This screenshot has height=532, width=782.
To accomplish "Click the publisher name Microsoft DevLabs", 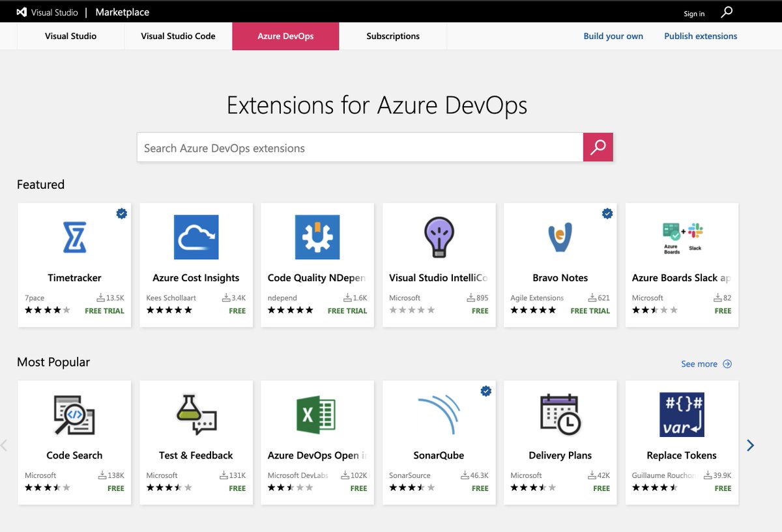I will pyautogui.click(x=298, y=475).
